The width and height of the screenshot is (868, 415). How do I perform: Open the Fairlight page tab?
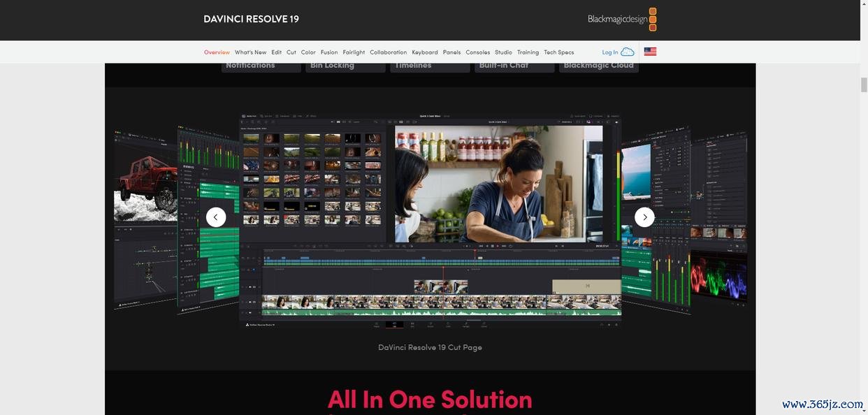354,52
